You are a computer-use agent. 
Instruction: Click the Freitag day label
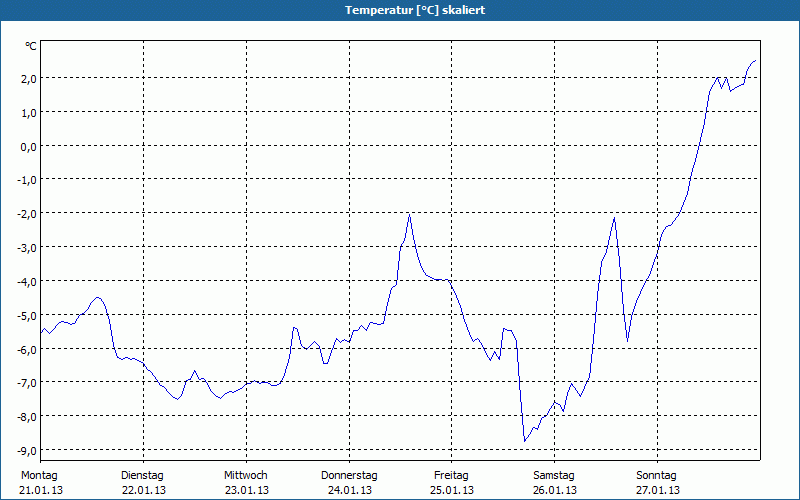click(452, 476)
